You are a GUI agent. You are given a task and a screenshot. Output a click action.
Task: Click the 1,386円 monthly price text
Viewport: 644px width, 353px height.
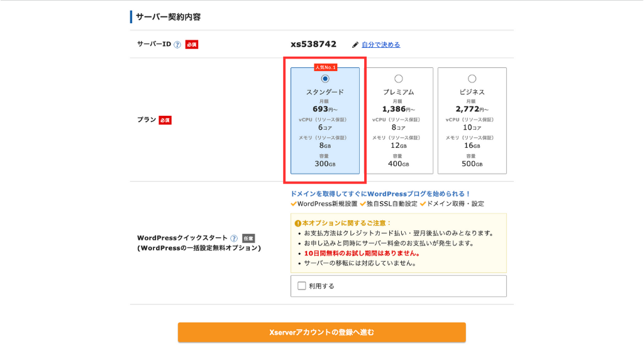[398, 109]
